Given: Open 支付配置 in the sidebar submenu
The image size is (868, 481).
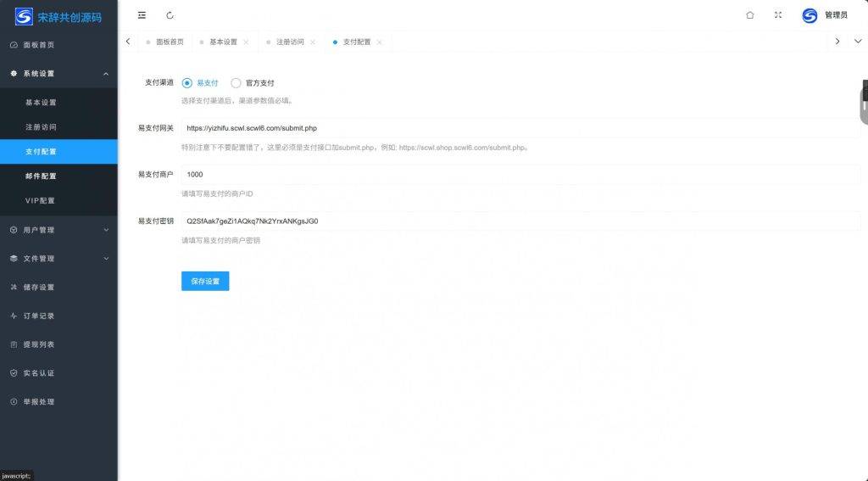Looking at the screenshot, I should pyautogui.click(x=58, y=151).
